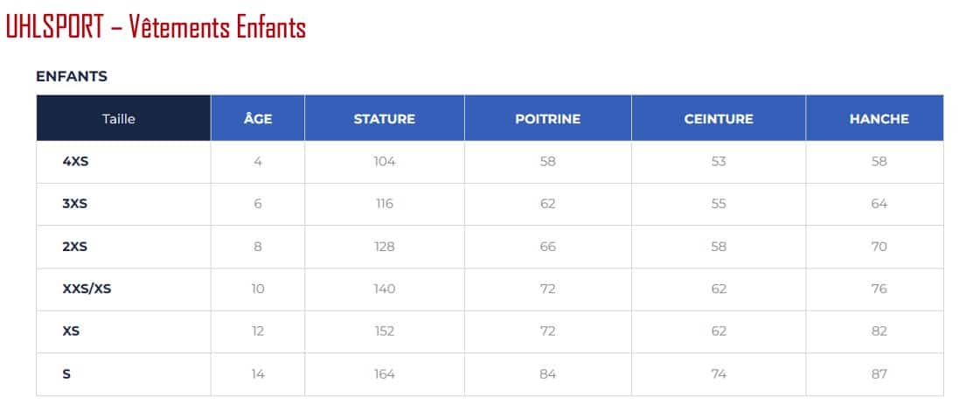980x412 pixels.
Task: Click the Taille column header
Action: 119,119
